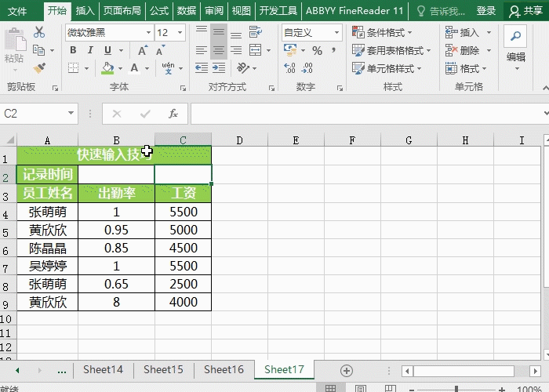Open 条件格式 conditional formatting menu
549x392 pixels.
tap(382, 33)
